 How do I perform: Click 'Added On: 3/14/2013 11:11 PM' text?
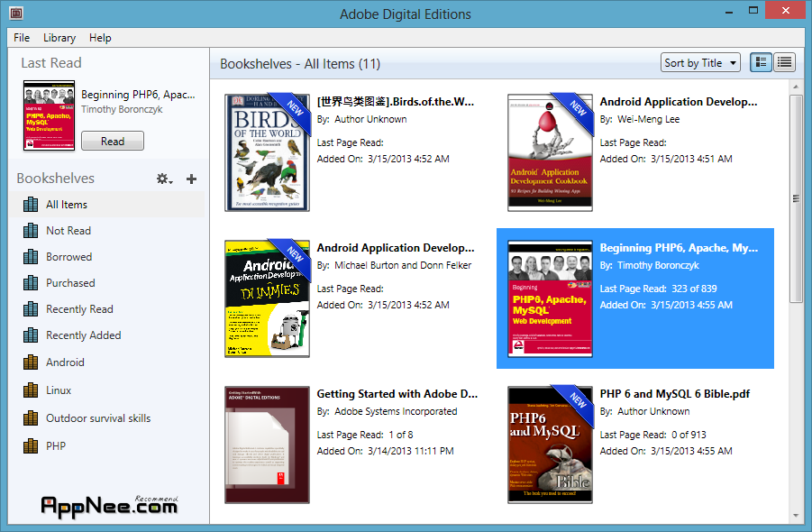385,451
